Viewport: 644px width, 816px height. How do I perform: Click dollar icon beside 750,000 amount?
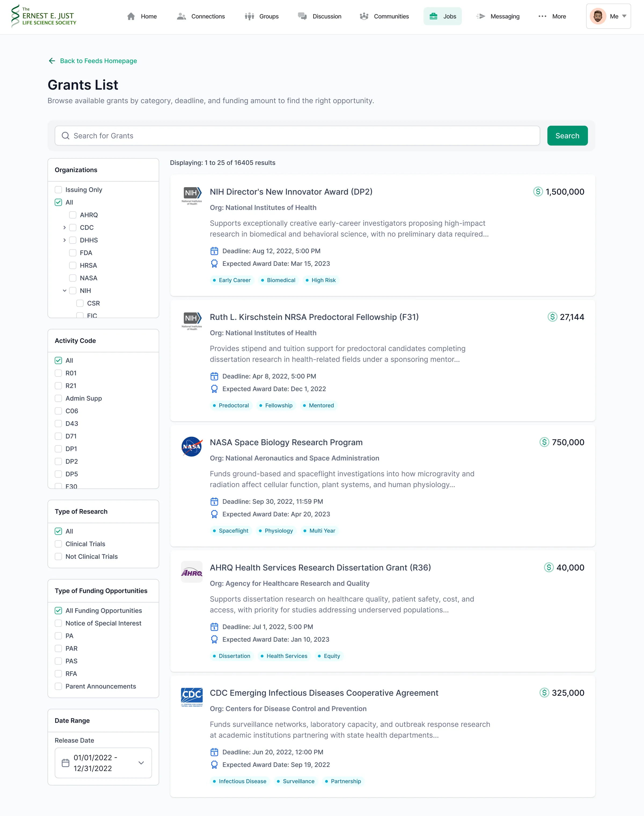pos(544,442)
